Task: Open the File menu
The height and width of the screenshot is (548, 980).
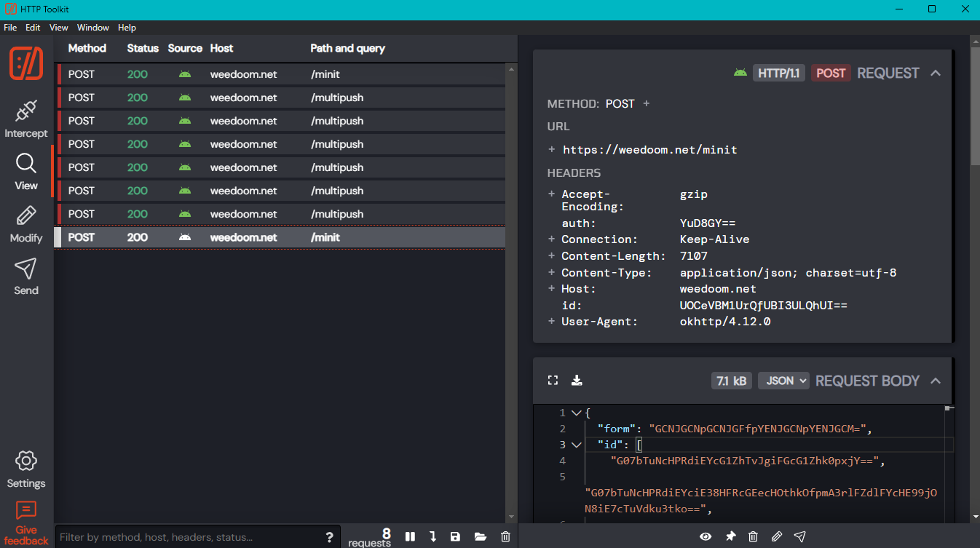Action: click(10, 28)
